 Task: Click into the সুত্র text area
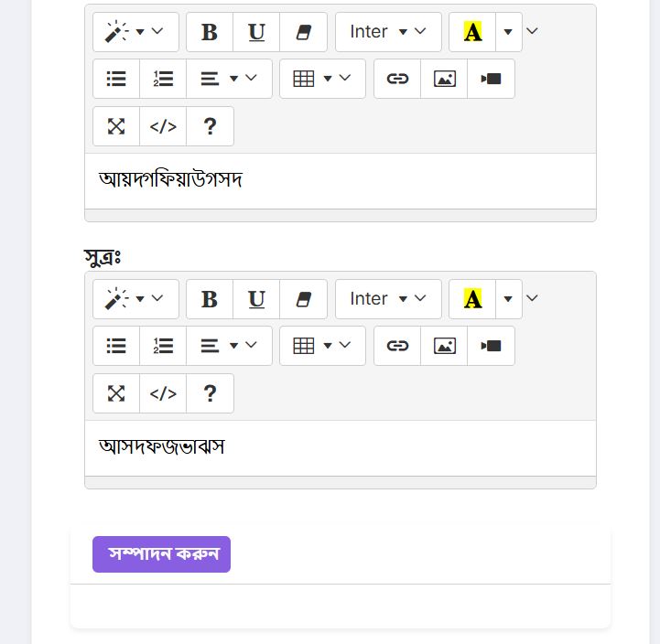(341, 448)
